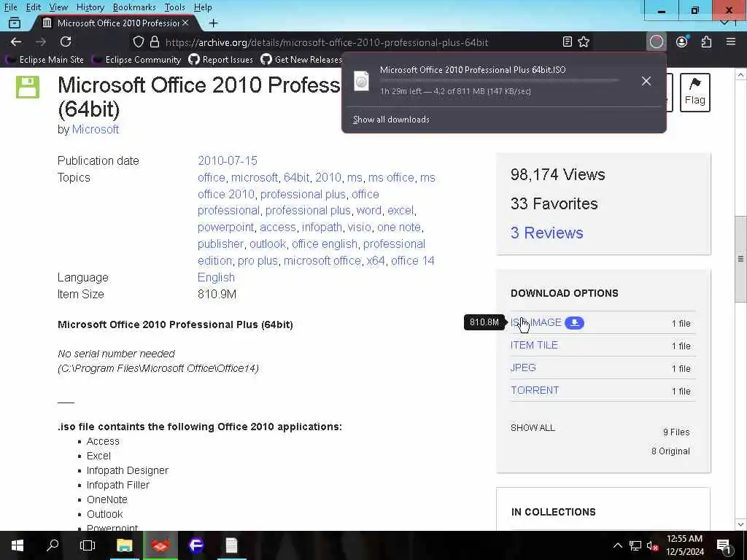Image resolution: width=747 pixels, height=560 pixels.
Task: Open the Firefox hamburger application menu
Action: pos(731,42)
